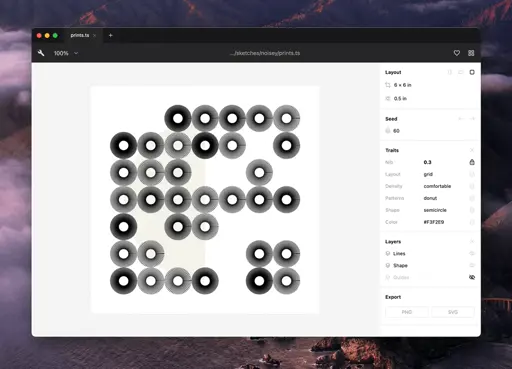Select the prints.ts tab

80,35
